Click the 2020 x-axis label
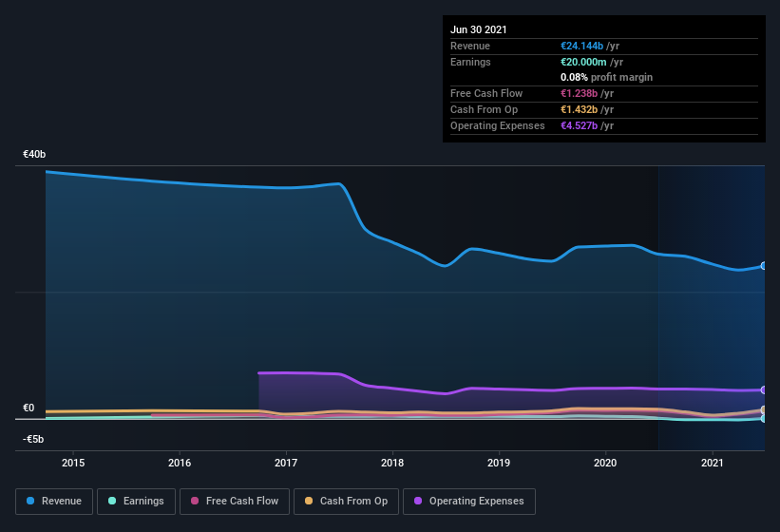The image size is (780, 532). point(605,463)
